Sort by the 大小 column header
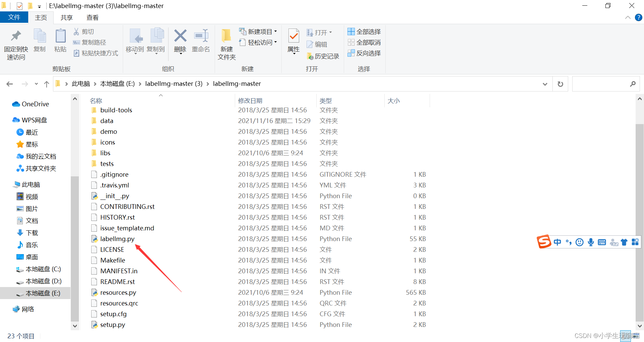 pos(394,101)
